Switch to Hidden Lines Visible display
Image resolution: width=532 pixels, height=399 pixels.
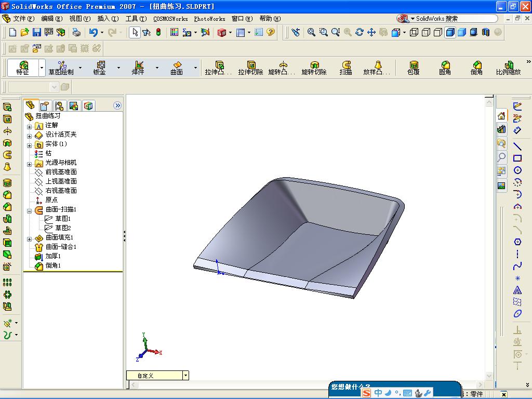click(x=426, y=32)
